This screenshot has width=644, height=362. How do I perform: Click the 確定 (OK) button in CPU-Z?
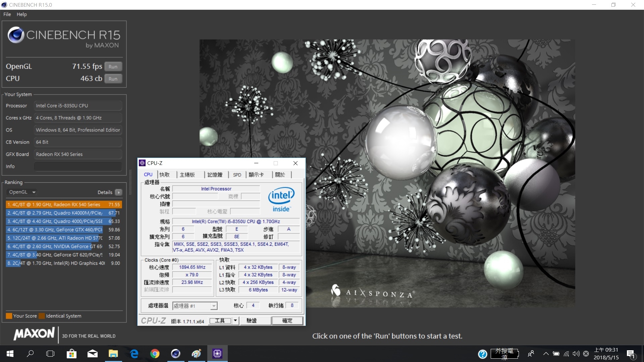tap(287, 321)
